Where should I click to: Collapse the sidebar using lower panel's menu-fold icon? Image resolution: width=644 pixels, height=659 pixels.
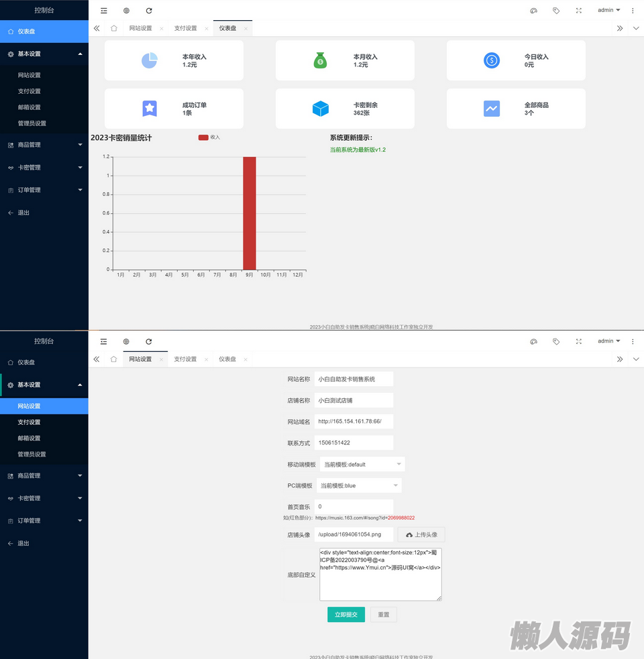(104, 342)
